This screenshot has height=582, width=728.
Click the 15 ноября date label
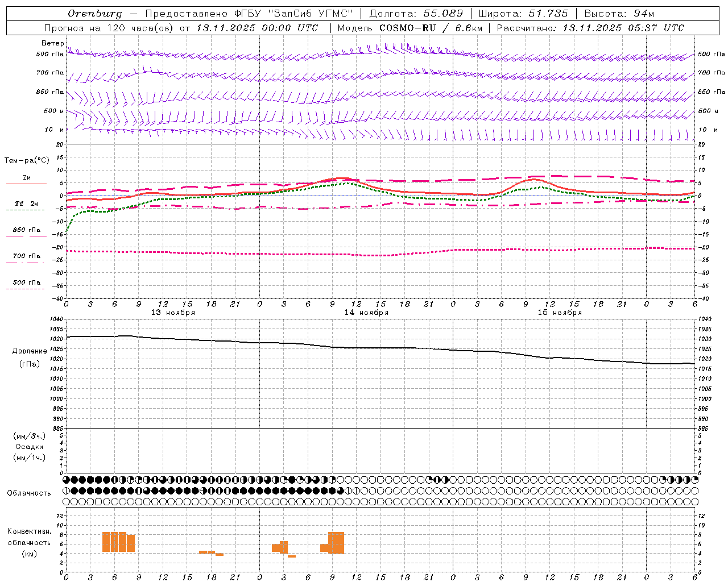coord(560,312)
